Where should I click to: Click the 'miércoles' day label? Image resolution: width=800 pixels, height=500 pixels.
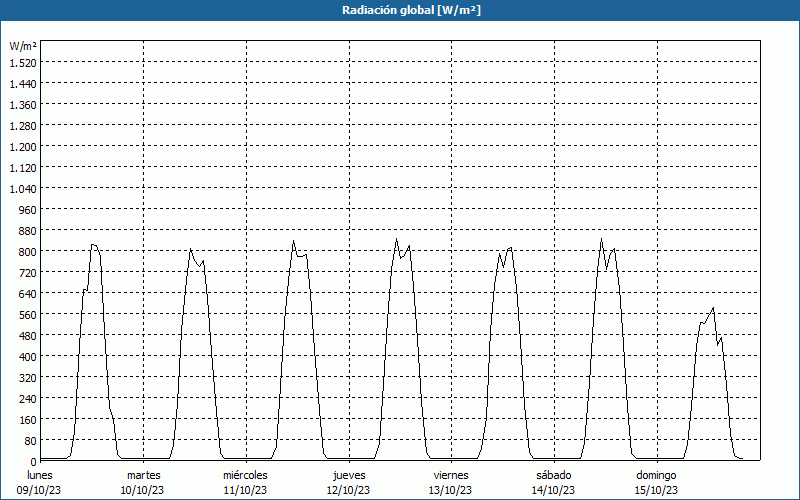coord(245,475)
